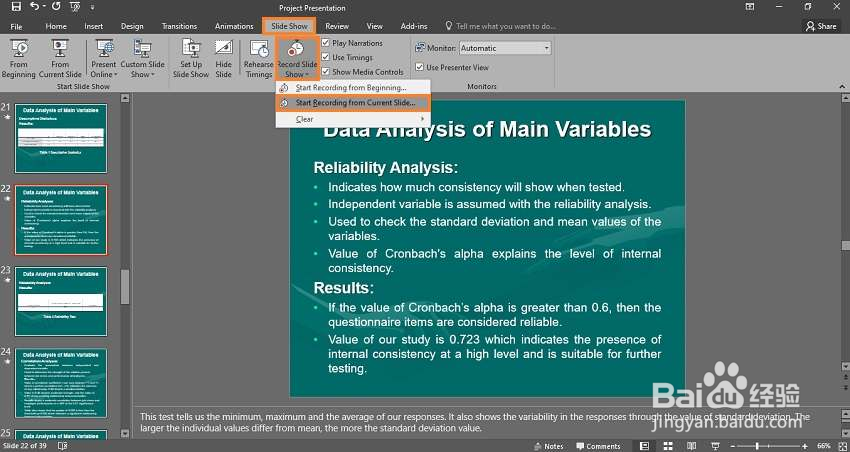The image size is (850, 452).
Task: Toggle the Use Presenter View checkbox
Action: click(419, 67)
